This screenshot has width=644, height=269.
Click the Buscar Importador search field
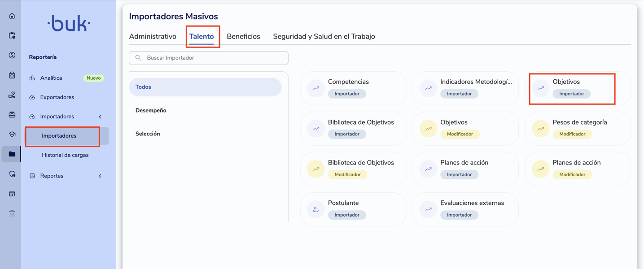pos(209,58)
